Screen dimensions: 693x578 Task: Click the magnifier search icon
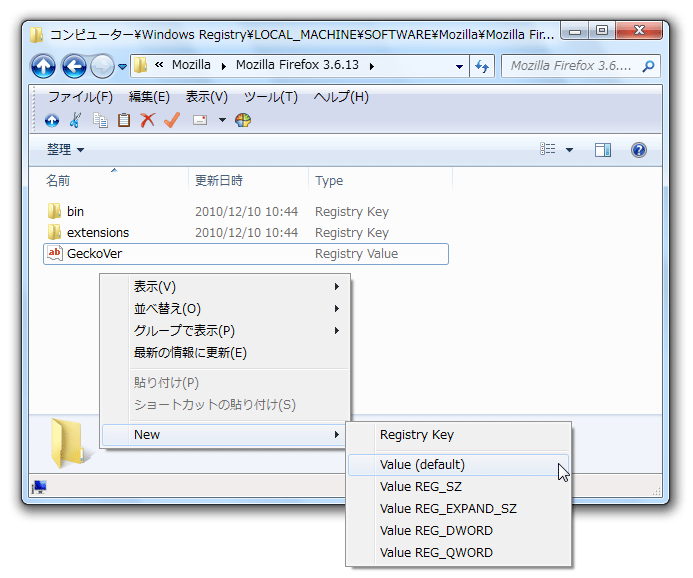(x=648, y=66)
